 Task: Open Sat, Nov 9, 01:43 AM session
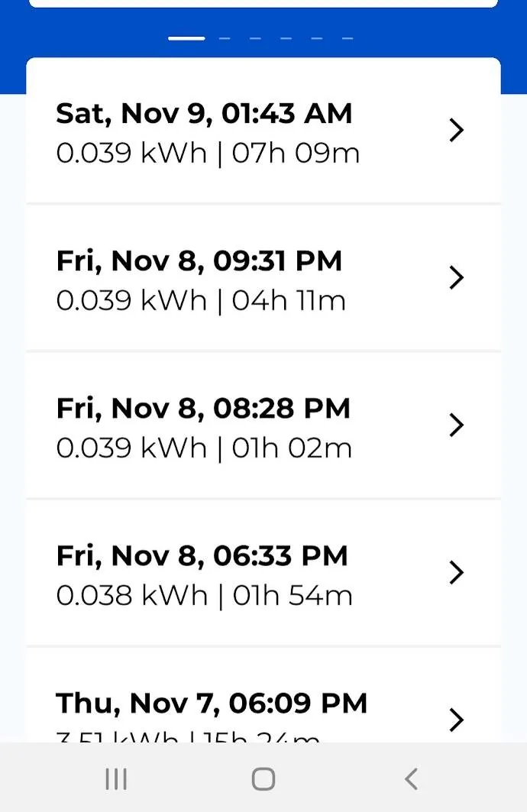click(263, 131)
